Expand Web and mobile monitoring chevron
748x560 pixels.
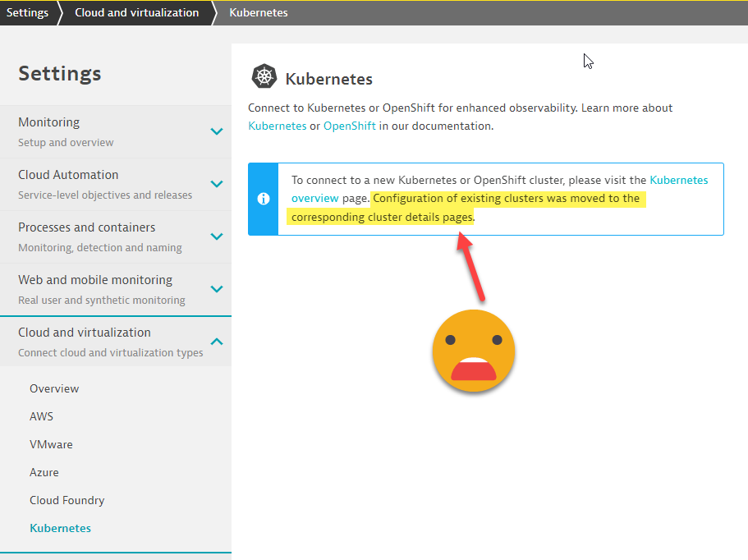[217, 289]
